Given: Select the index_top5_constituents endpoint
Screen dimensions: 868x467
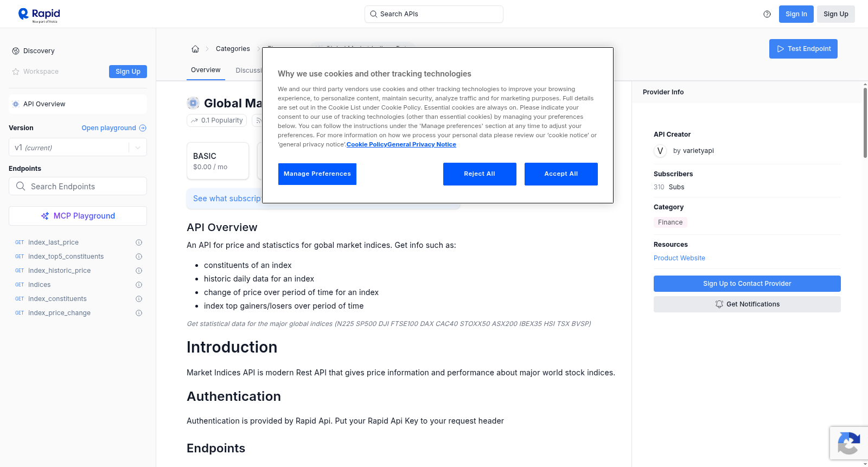Looking at the screenshot, I should pos(66,257).
